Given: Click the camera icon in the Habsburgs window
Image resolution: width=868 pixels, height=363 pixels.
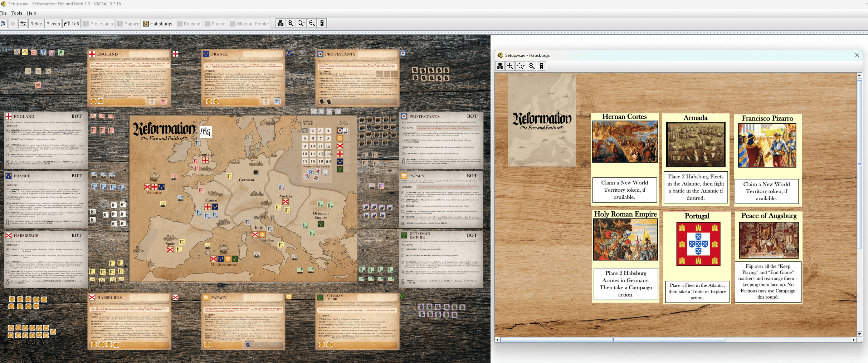Looking at the screenshot, I should pyautogui.click(x=499, y=66).
